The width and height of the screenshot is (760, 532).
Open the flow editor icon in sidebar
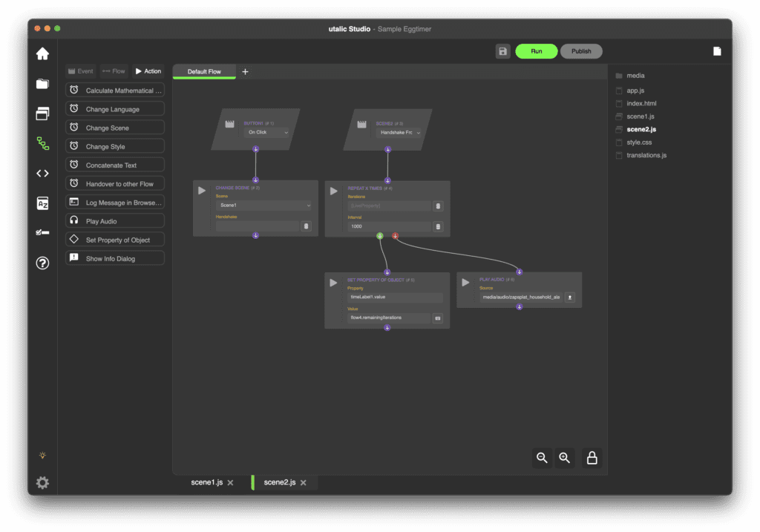pyautogui.click(x=42, y=144)
